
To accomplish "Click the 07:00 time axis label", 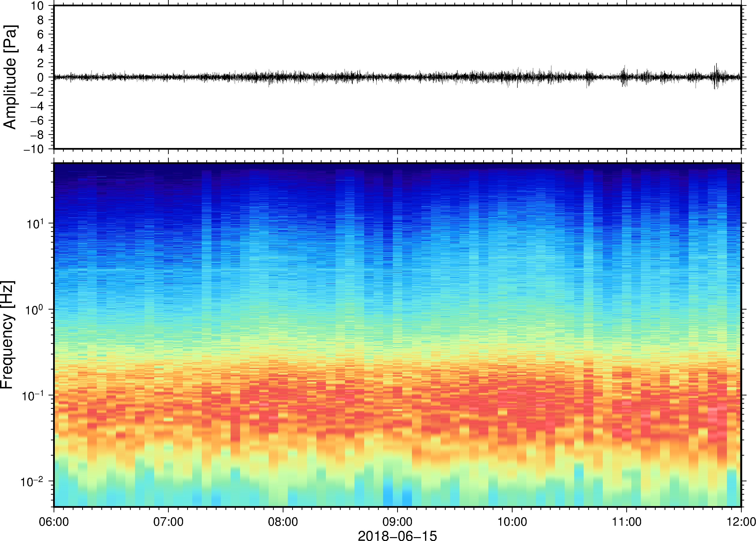I will [x=168, y=522].
